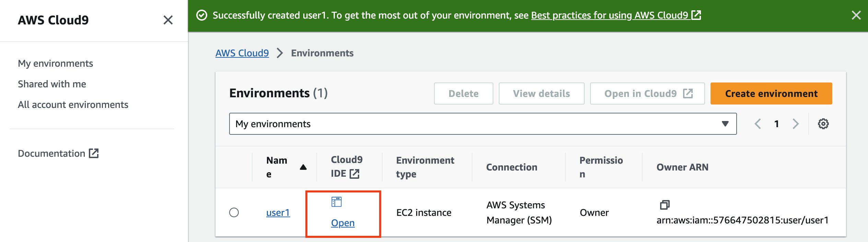Click the copy icon beside Owner ARN
The height and width of the screenshot is (242, 868).
tap(665, 205)
